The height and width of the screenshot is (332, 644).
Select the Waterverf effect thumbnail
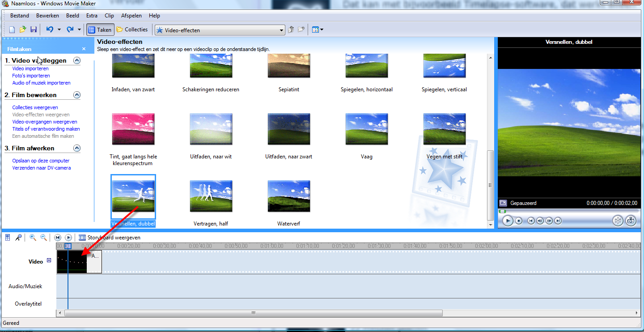pos(288,197)
